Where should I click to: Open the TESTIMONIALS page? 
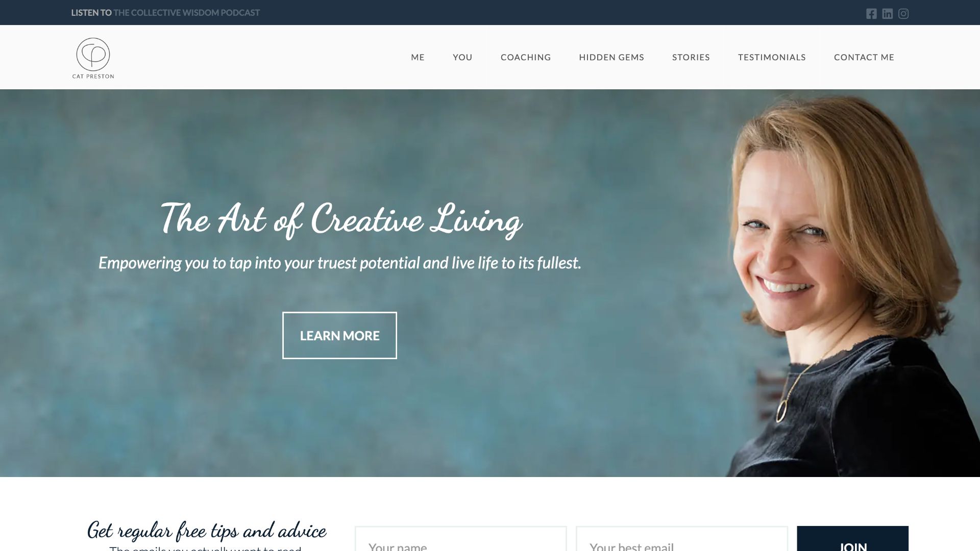[772, 57]
